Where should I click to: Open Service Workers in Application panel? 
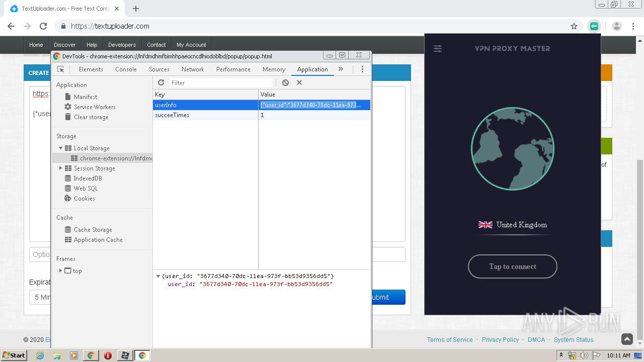point(95,107)
